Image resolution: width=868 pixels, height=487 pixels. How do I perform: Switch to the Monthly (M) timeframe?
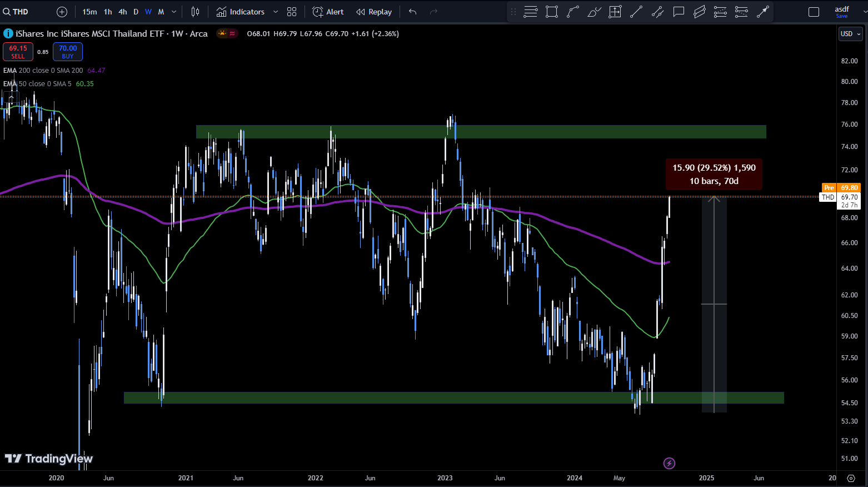(x=161, y=12)
